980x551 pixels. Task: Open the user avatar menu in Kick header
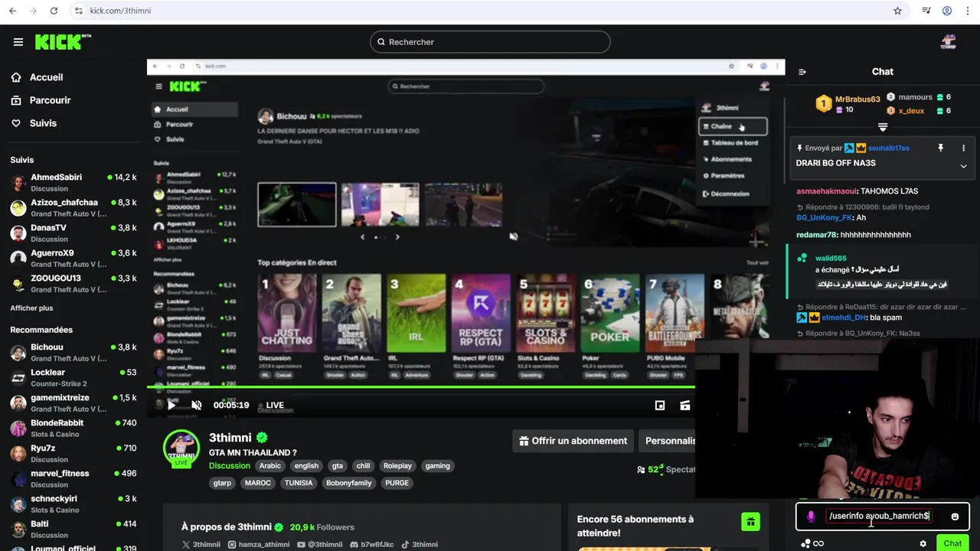click(948, 42)
